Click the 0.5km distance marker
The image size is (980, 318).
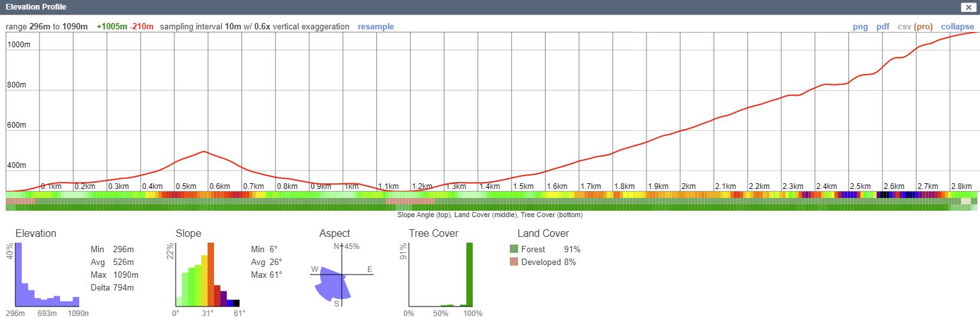[186, 186]
